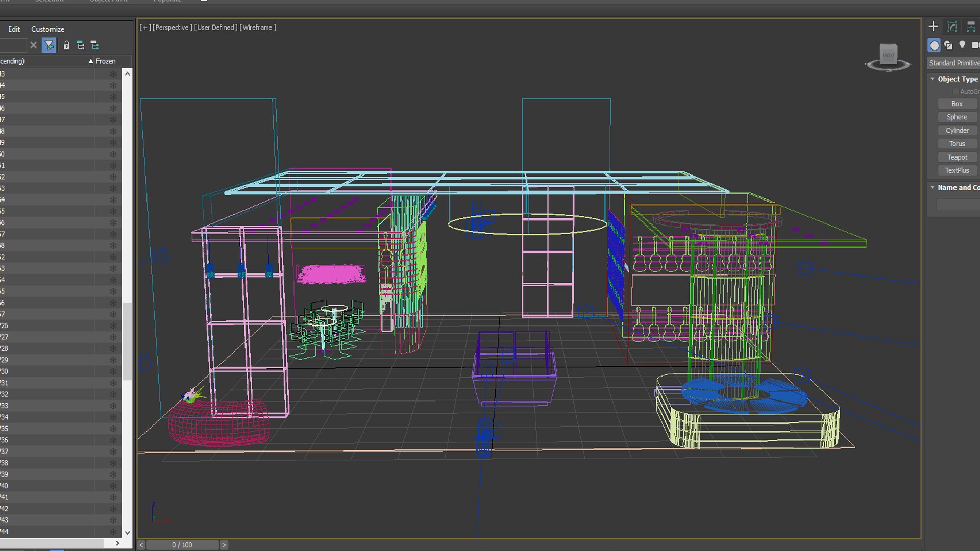Open the Customize menu
The width and height of the screenshot is (980, 551).
pyautogui.click(x=47, y=29)
